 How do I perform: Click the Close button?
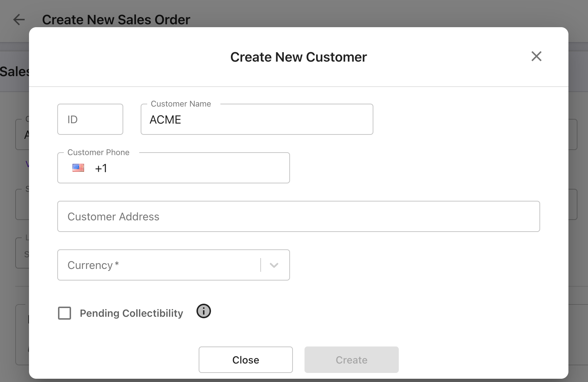click(x=246, y=360)
